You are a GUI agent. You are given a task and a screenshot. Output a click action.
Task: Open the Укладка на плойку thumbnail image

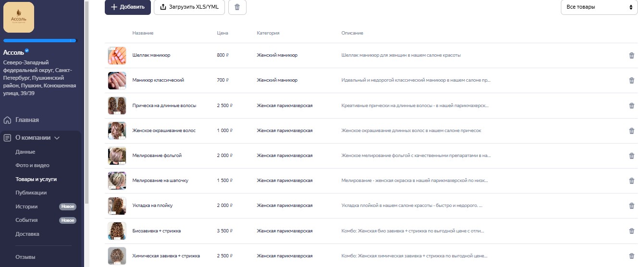(117, 206)
